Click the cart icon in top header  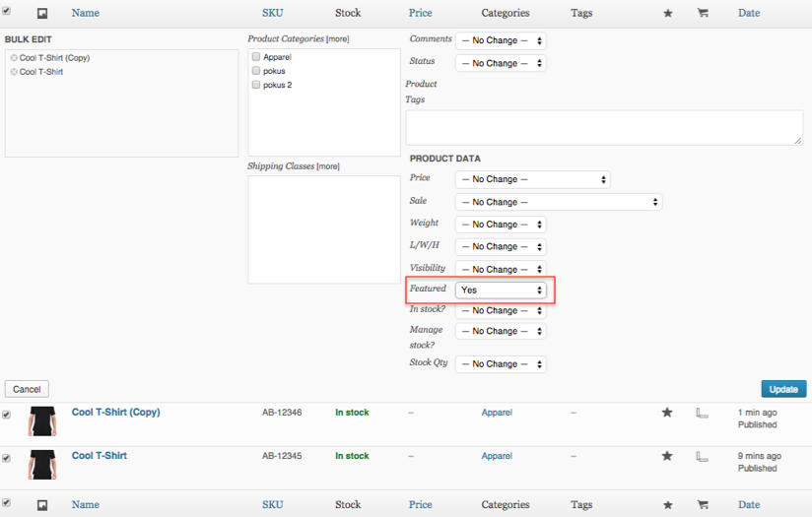[703, 13]
